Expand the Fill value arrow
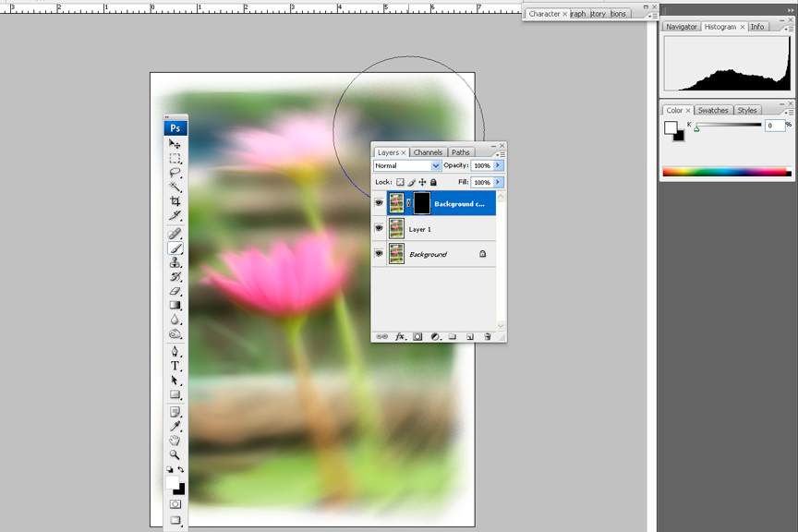 pos(499,183)
